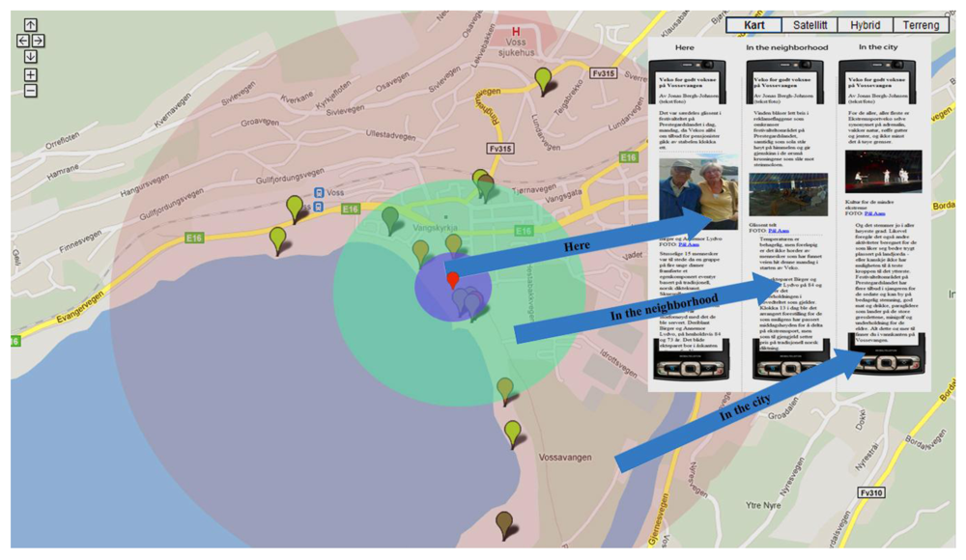
Task: Pan the map up with the arrow
Action: (30, 25)
